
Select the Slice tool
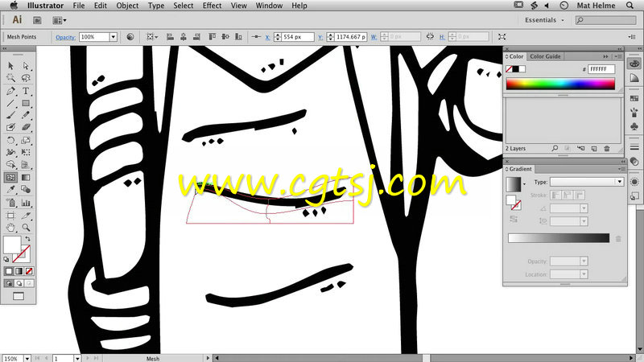26,216
